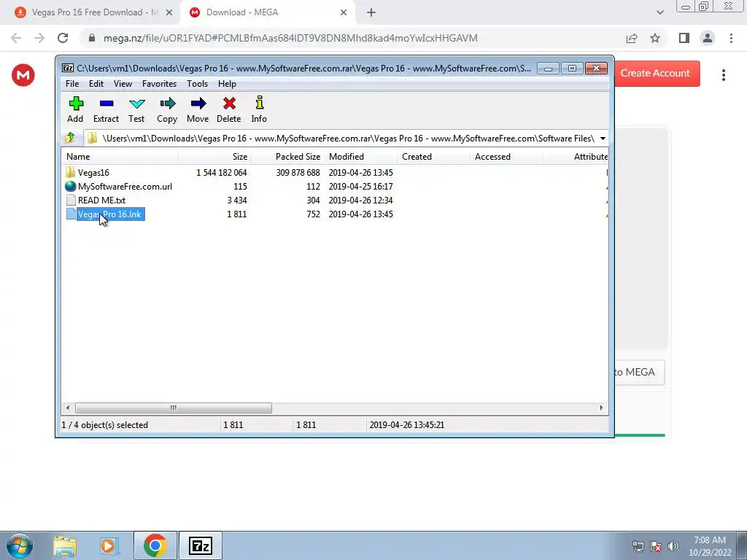747x560 pixels.
Task: Launch Windows Media Player from taskbar
Action: pos(108,545)
